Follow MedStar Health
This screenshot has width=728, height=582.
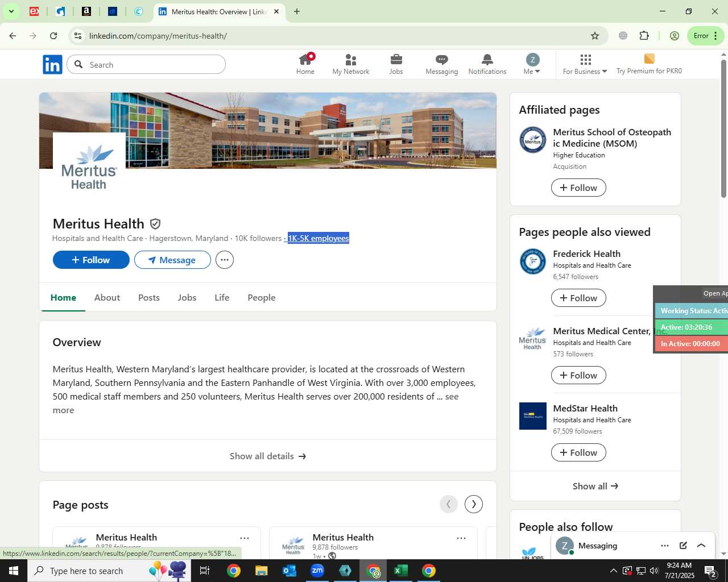pyautogui.click(x=578, y=452)
